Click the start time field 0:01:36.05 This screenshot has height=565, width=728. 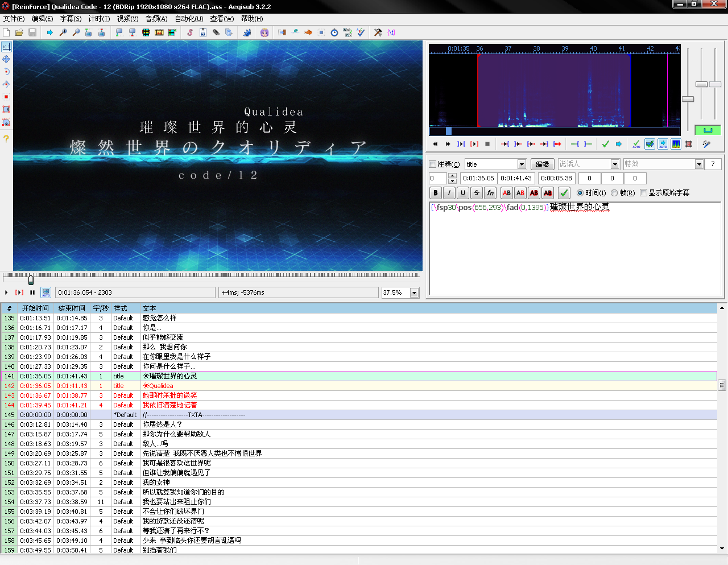pyautogui.click(x=478, y=178)
